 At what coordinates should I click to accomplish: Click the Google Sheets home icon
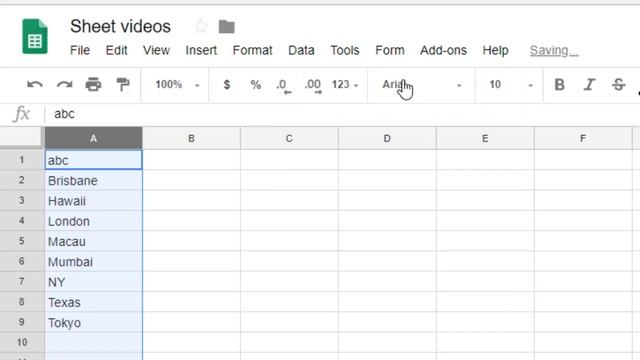[x=35, y=36]
